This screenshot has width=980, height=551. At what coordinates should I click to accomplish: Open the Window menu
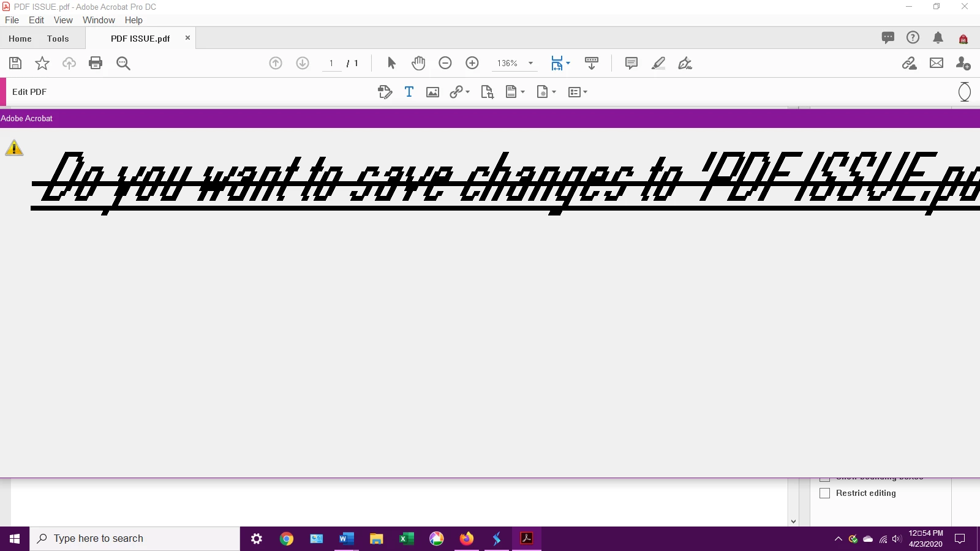click(x=99, y=20)
